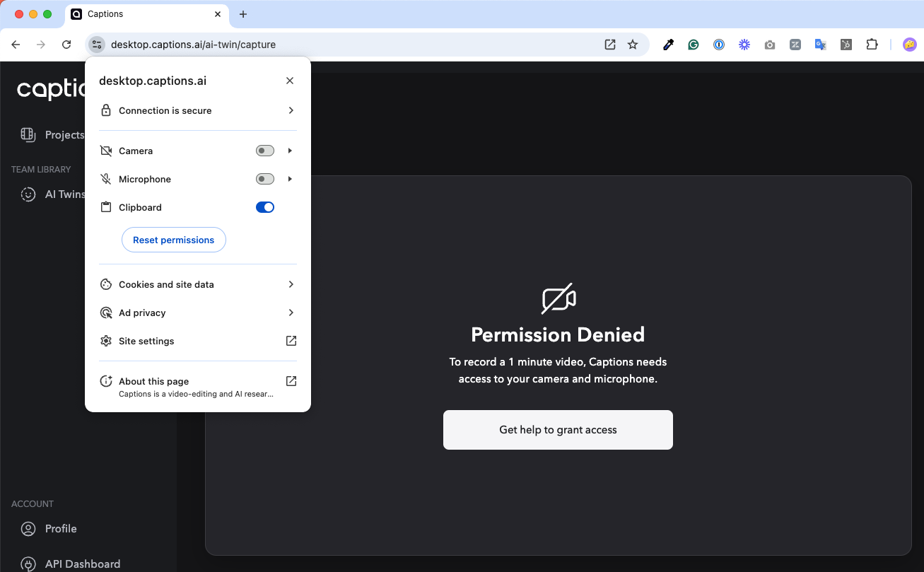The image size is (924, 572).
Task: Click the desktop.captions.ai popup title
Action: coord(153,81)
